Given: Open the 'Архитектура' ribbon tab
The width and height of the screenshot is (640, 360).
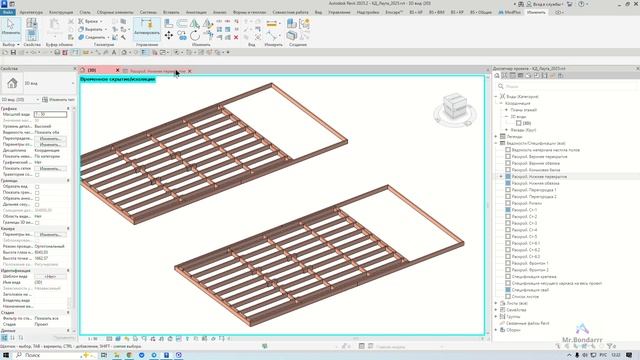Looking at the screenshot, I should point(31,12).
